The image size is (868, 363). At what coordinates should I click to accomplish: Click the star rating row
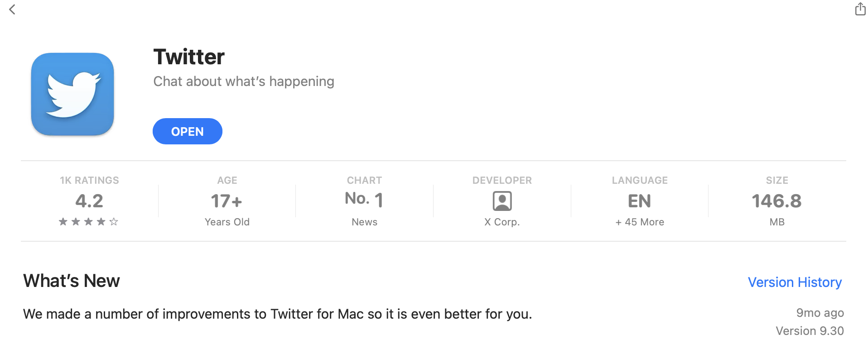89,222
